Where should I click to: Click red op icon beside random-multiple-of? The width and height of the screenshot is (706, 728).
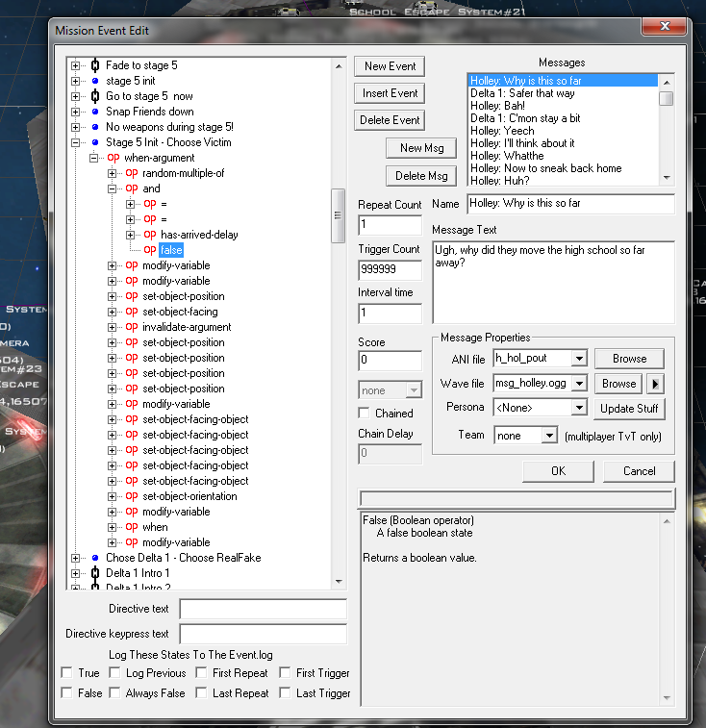(132, 173)
